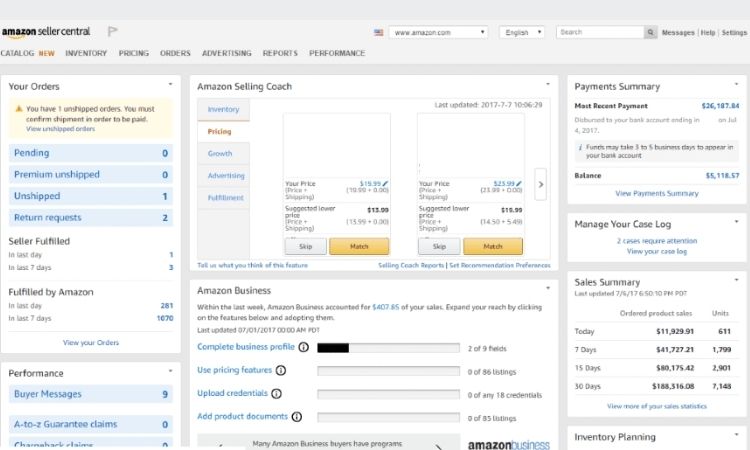The width and height of the screenshot is (750, 450).
Task: Click the Upload credentials progress bar
Action: [x=388, y=394]
